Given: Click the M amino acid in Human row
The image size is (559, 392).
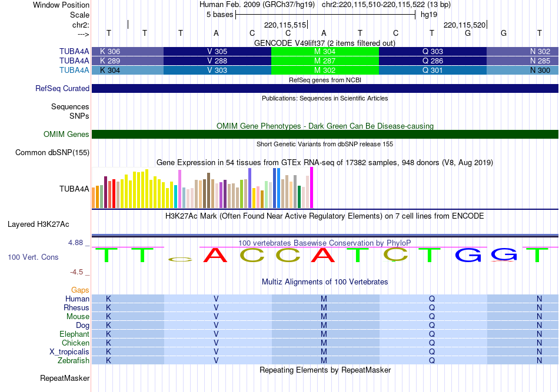Looking at the screenshot, I should (324, 299).
